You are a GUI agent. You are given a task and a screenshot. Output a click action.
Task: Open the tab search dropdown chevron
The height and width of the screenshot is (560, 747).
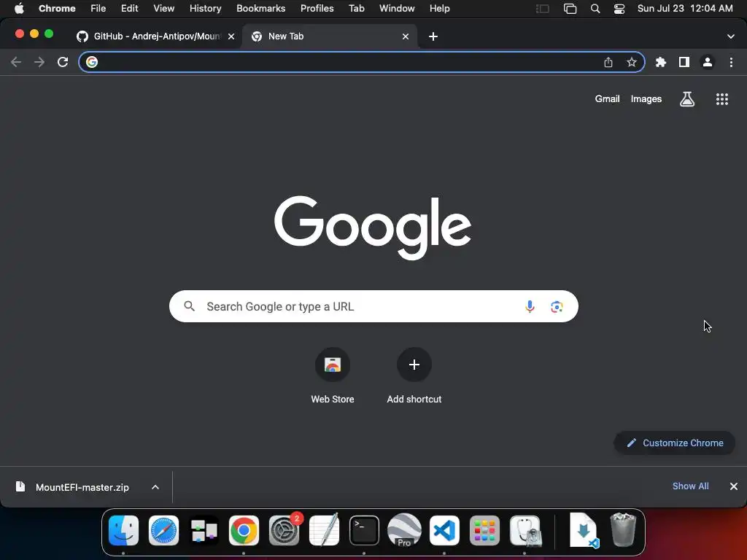(x=730, y=36)
